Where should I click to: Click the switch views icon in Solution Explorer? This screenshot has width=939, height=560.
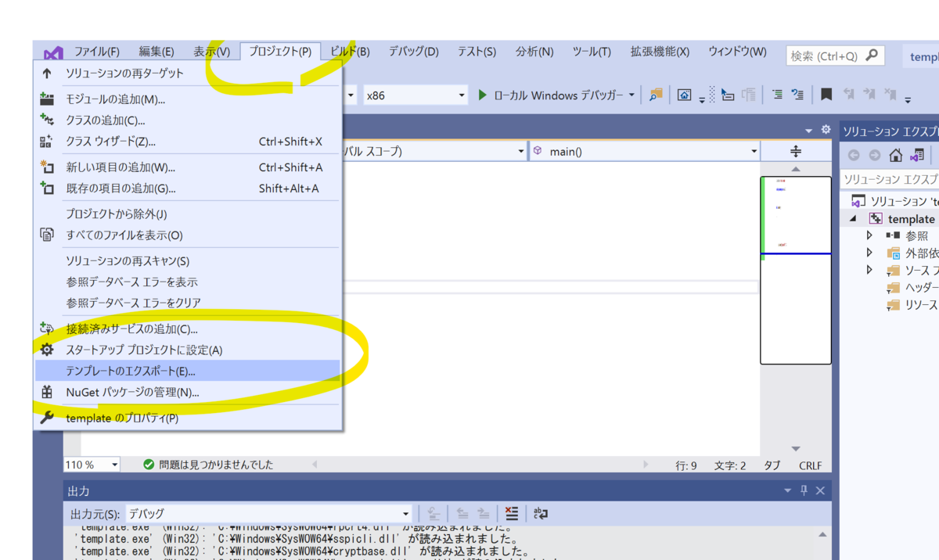916,156
